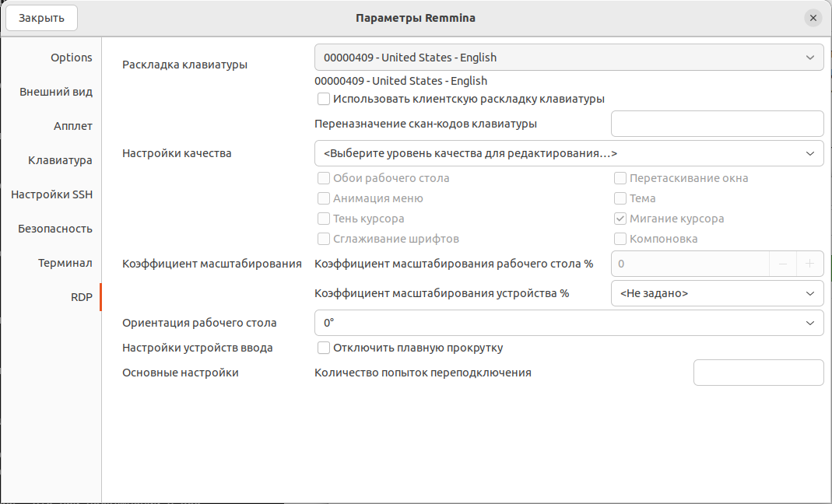This screenshot has width=832, height=504.
Task: Click the Настройки качества label
Action: (177, 153)
